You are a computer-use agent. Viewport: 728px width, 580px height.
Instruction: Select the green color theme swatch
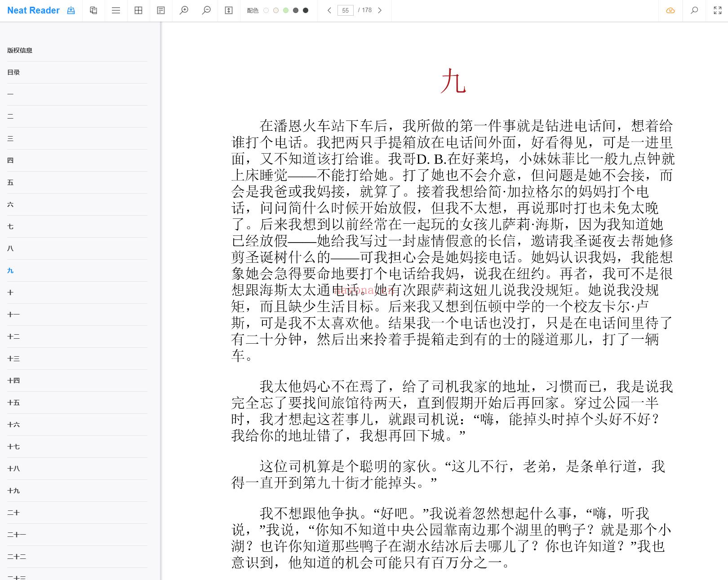click(286, 10)
